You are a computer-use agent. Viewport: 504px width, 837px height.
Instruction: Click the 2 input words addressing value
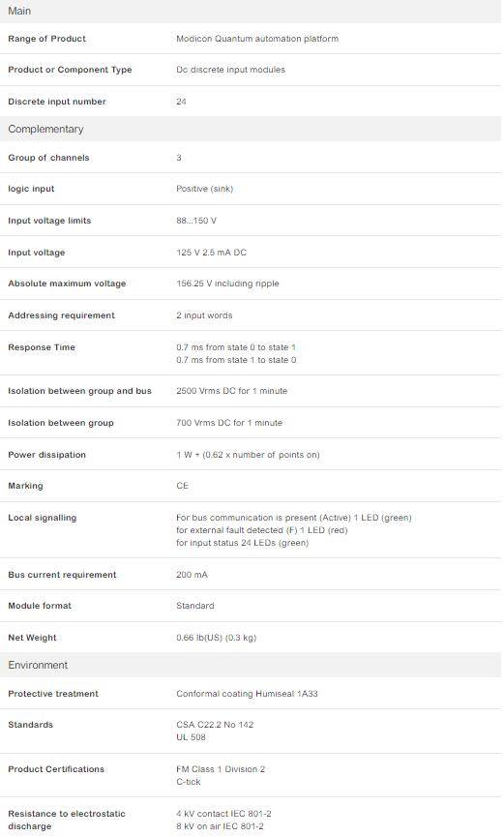(x=204, y=315)
